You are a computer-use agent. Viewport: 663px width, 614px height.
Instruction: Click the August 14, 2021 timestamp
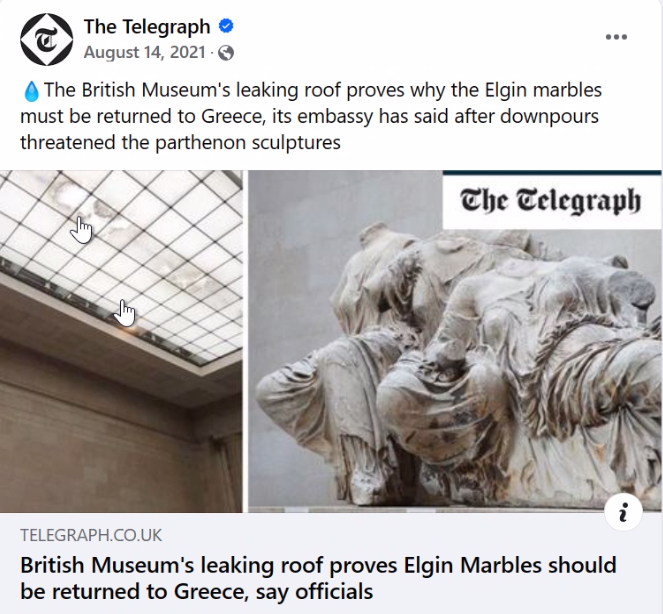point(144,52)
